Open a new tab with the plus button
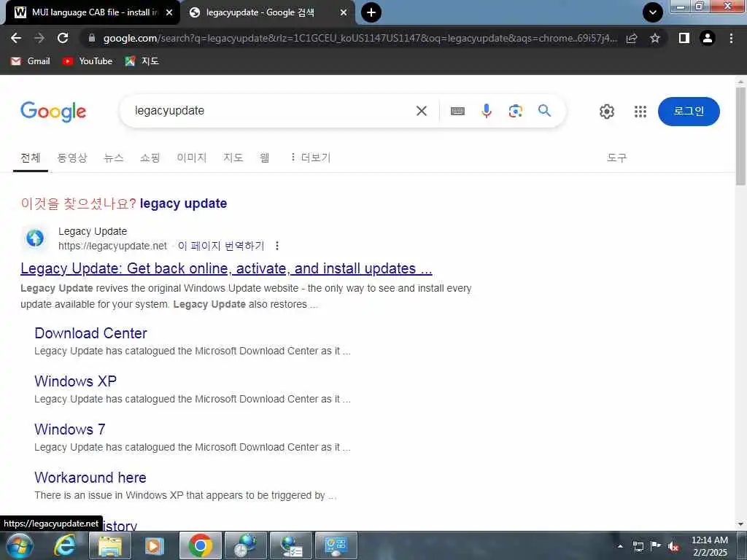 (371, 12)
